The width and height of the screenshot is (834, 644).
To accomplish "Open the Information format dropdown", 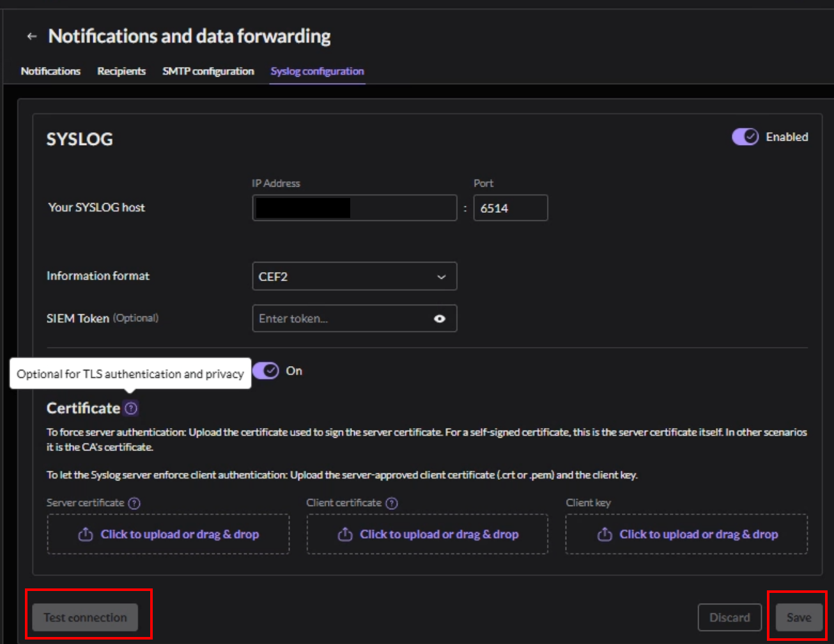I will point(354,277).
